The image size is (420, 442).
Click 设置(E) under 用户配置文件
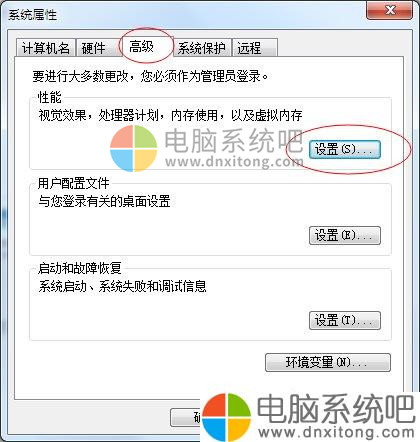tap(345, 236)
